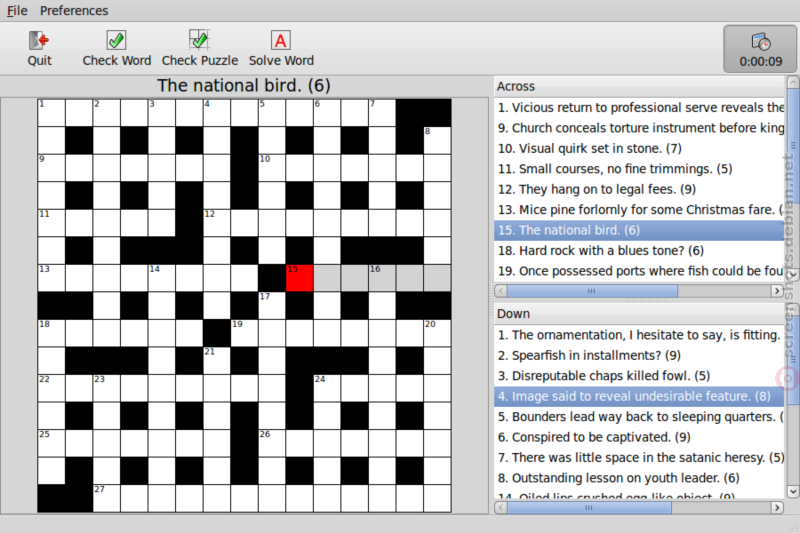Click the Quit toolbar icon
The image size is (800, 533).
click(x=39, y=40)
